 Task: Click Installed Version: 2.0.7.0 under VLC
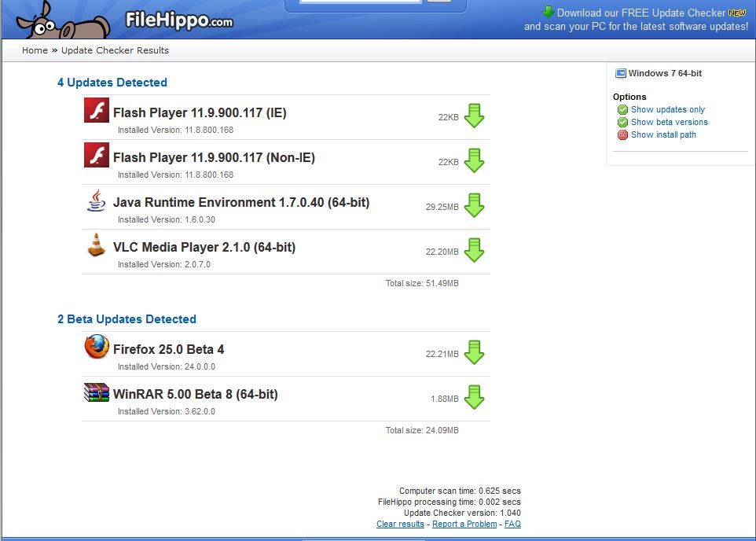pyautogui.click(x=164, y=264)
